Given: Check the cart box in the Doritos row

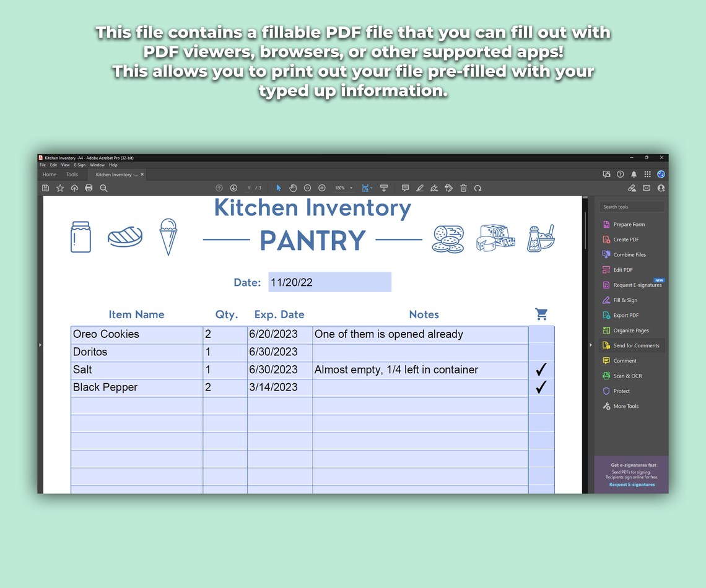Looking at the screenshot, I should click(x=541, y=352).
